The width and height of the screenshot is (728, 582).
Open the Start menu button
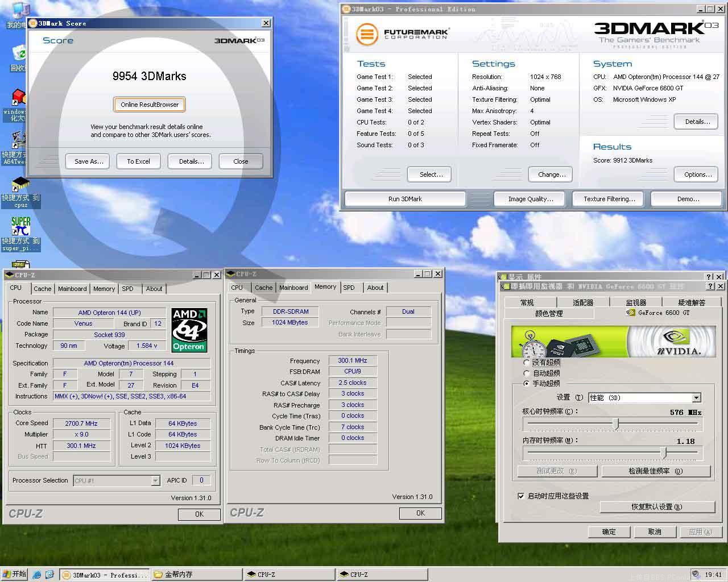[x=15, y=574]
